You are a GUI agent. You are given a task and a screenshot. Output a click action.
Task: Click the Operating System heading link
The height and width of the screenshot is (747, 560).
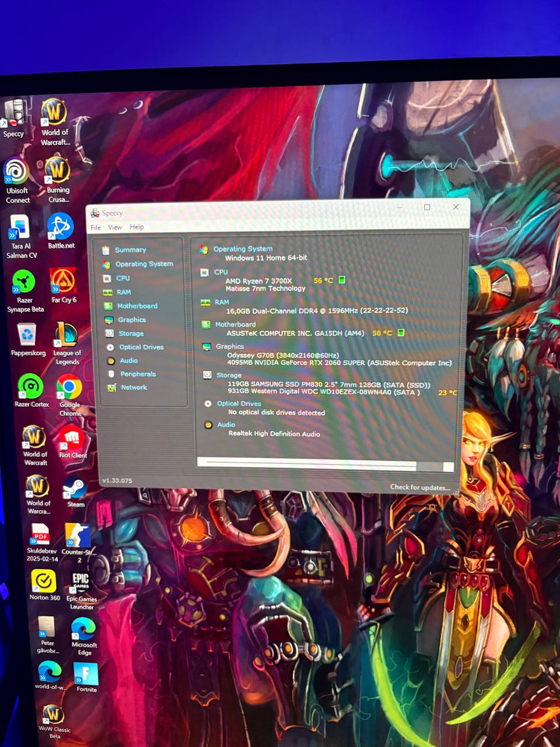[243, 249]
